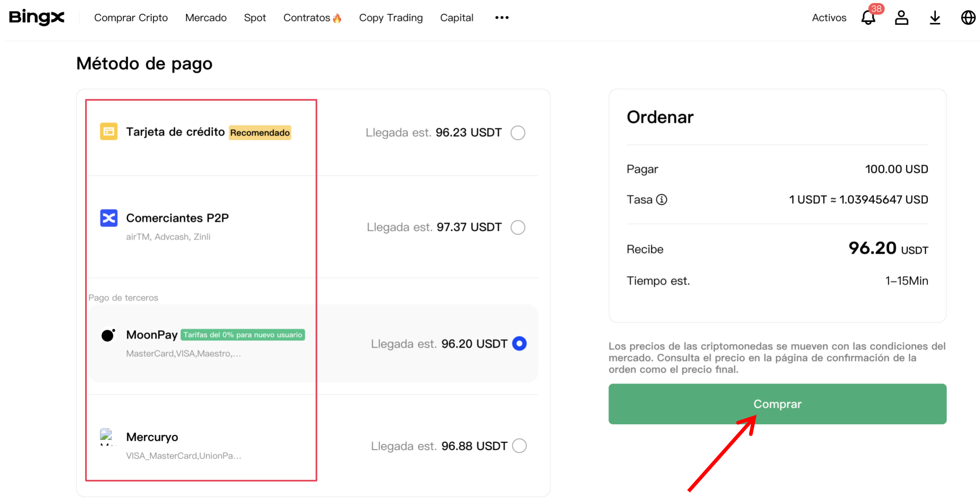Viewport: 980px width, 503px height.
Task: Click the 1–15Min time estimate
Action: (907, 281)
